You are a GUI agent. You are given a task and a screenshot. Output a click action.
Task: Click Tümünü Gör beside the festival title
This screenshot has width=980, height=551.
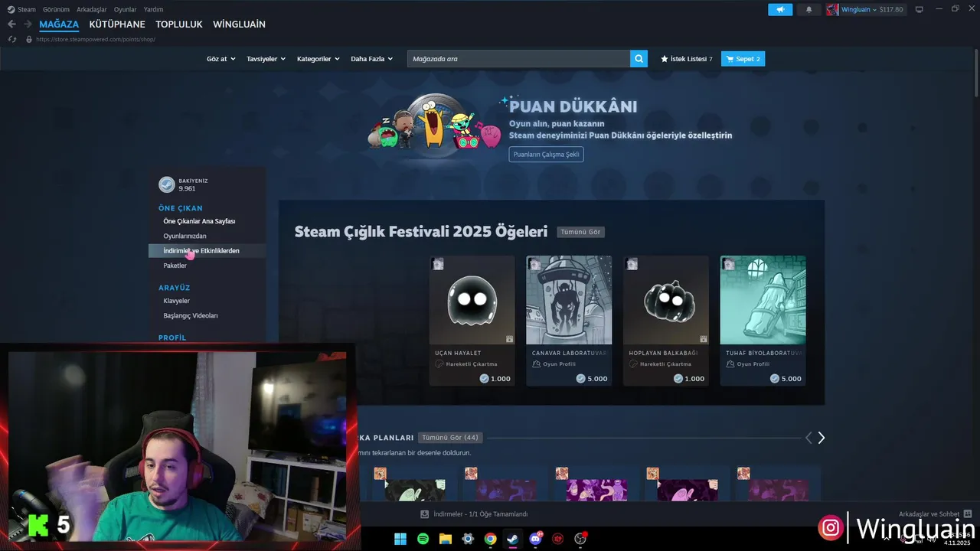pyautogui.click(x=580, y=232)
